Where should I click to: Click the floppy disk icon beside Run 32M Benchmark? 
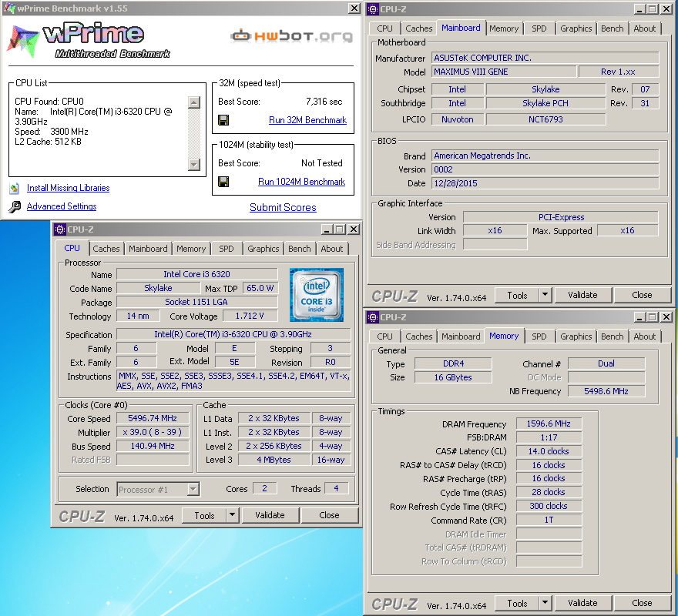point(223,120)
